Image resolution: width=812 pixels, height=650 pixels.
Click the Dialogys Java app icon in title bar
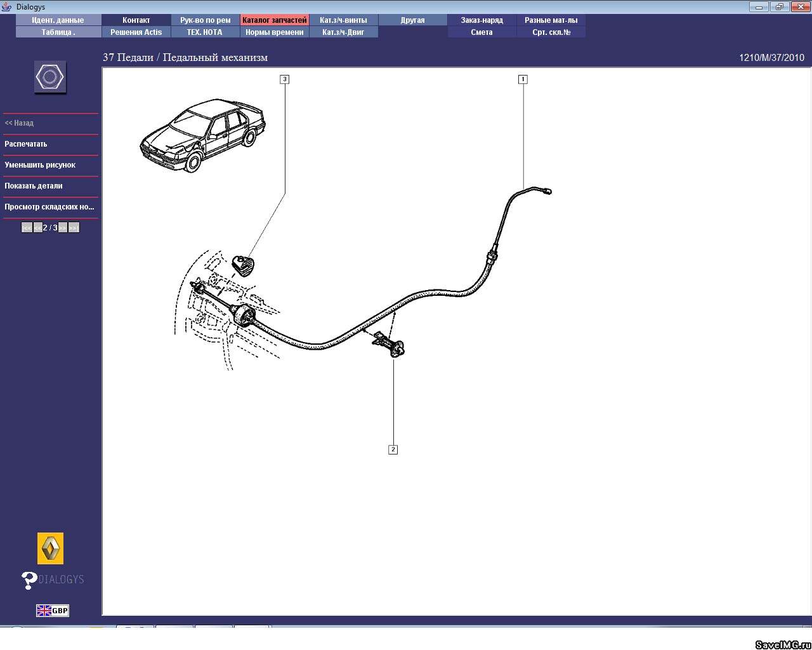click(x=7, y=7)
